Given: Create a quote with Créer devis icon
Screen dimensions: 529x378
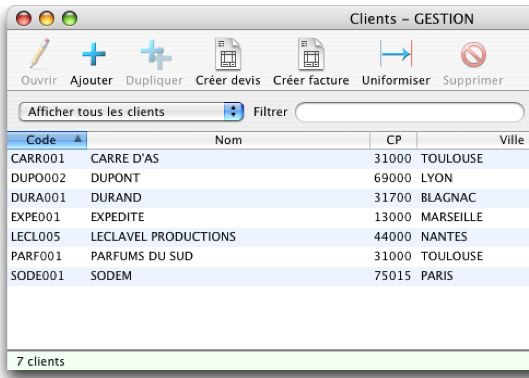Looking at the screenshot, I should [228, 54].
